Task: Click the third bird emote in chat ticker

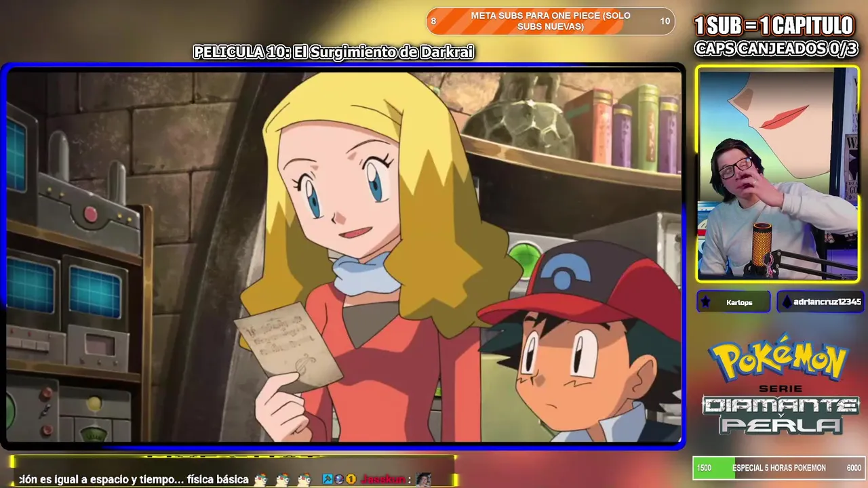Action: 304,479
